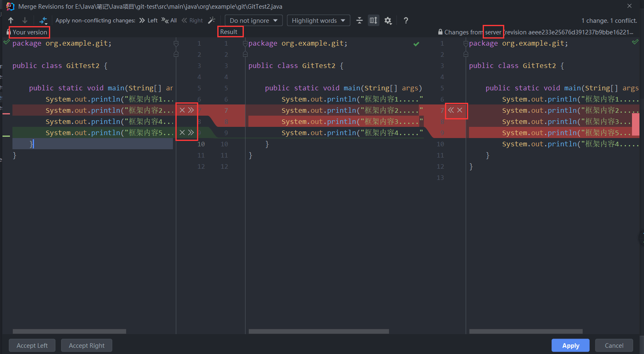The height and width of the screenshot is (354, 644).
Task: Click the lock icon beside 'Changes from server'
Action: click(440, 32)
